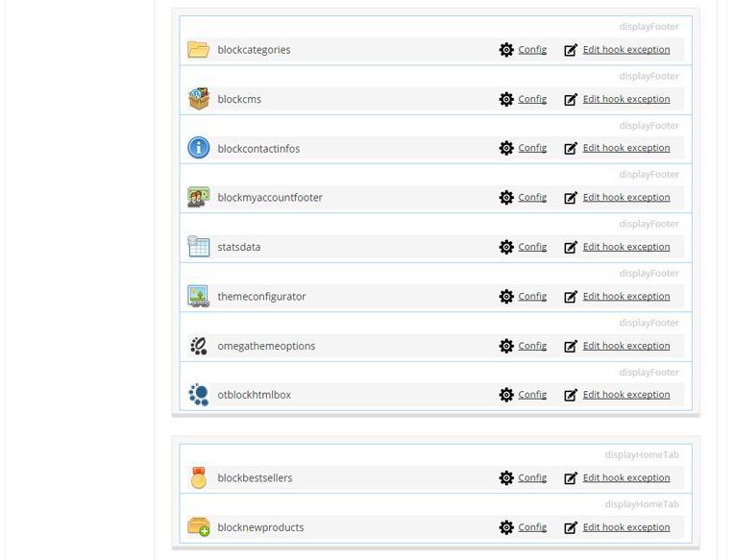Click the gear icon for blockcategories
The width and height of the screenshot is (734, 560).
click(506, 50)
